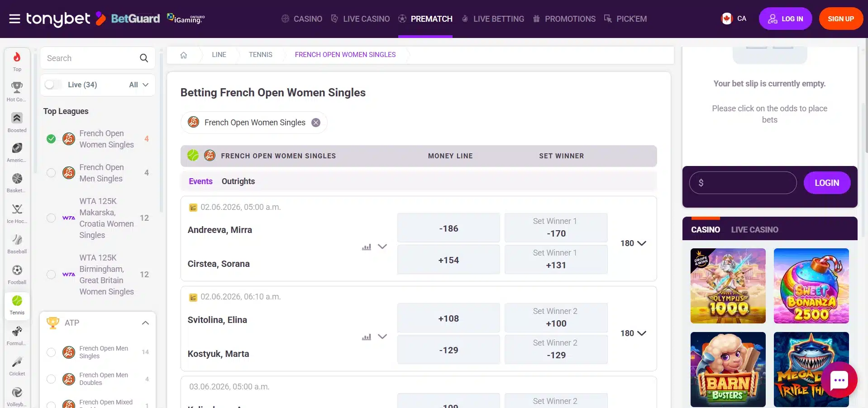
Task: Expand 180 markets for Andreeva match
Action: [633, 243]
